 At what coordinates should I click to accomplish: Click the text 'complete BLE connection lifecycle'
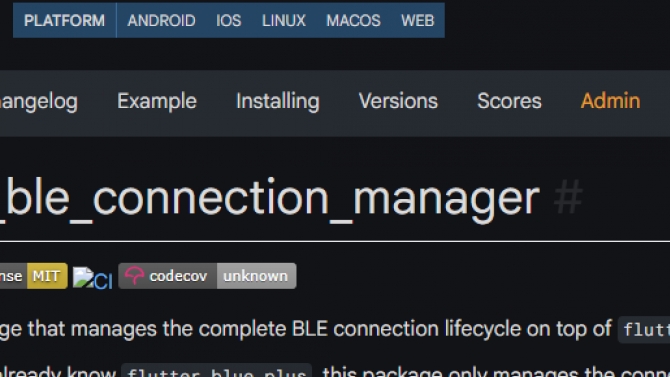click(360, 329)
